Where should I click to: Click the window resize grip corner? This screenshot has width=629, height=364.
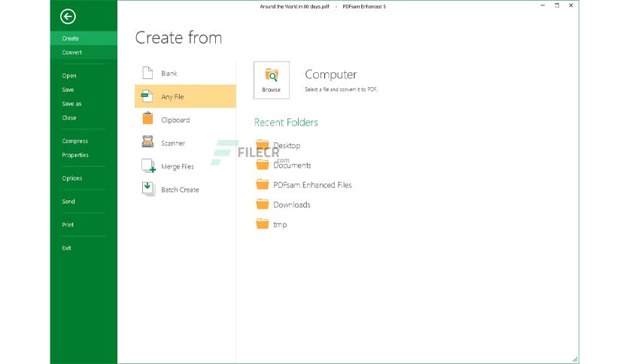click(x=575, y=359)
